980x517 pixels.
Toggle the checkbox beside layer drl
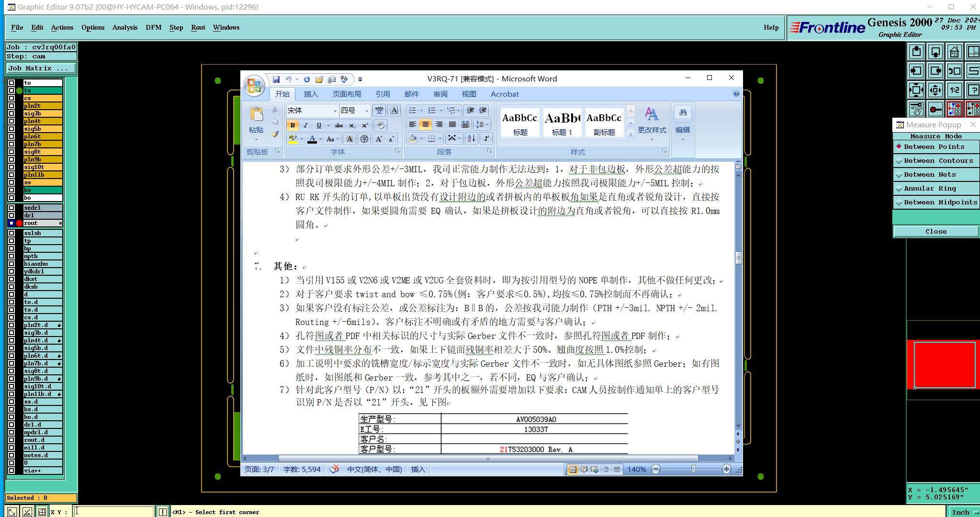11,215
